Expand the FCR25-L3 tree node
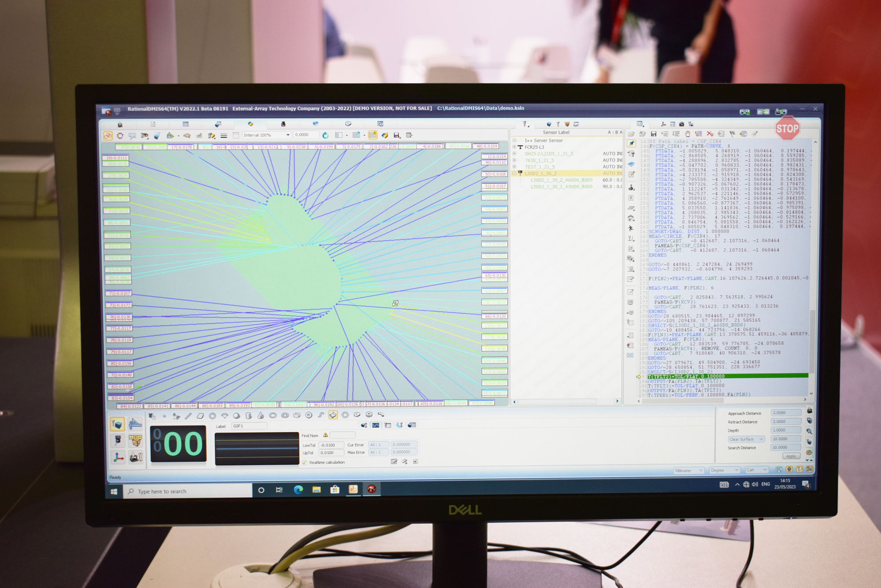The image size is (881, 588). click(x=514, y=147)
